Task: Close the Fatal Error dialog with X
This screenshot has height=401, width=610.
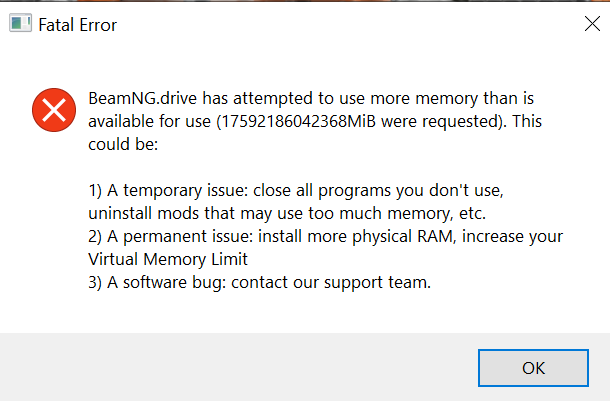Action: [x=592, y=24]
